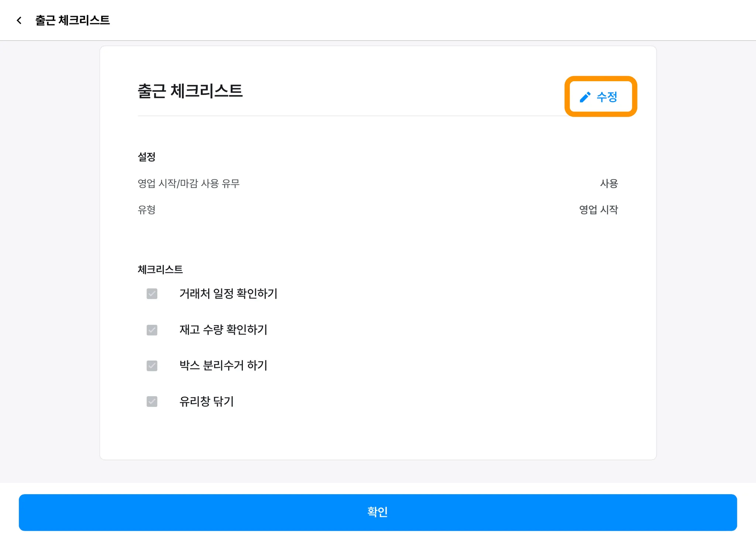Click the 영업 시작 type value
The height and width of the screenshot is (553, 756).
[x=598, y=210]
